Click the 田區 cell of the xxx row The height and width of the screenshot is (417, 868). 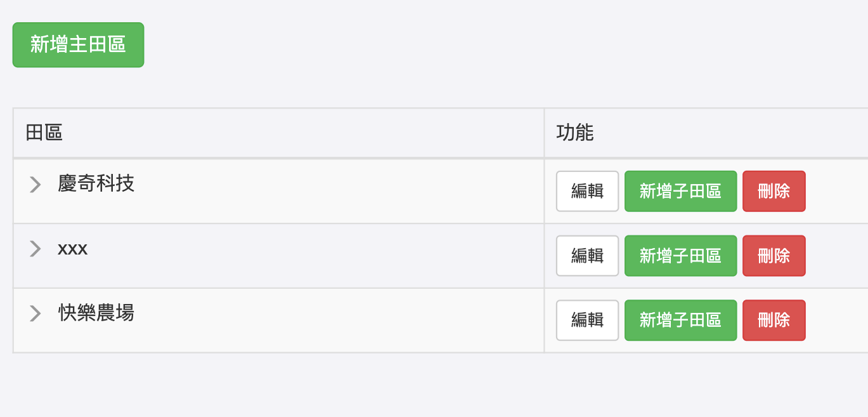[x=317, y=256]
